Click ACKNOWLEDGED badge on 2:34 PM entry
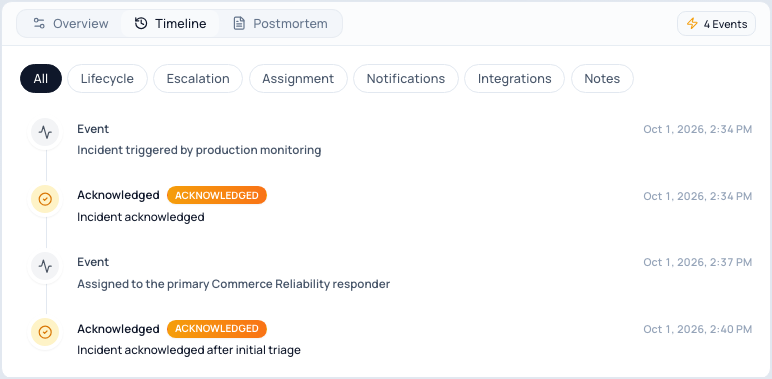 pos(217,195)
